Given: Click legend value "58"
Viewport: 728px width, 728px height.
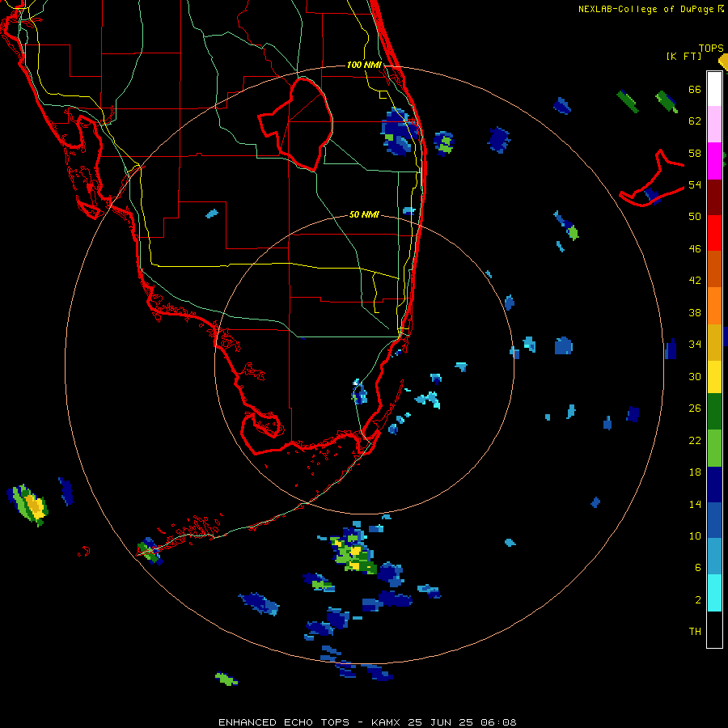Looking at the screenshot, I should pyautogui.click(x=695, y=153).
